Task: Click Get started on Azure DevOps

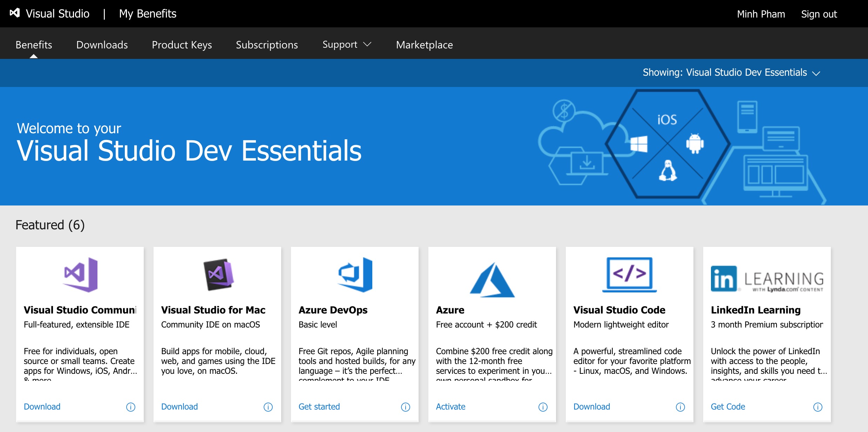Action: (x=319, y=407)
